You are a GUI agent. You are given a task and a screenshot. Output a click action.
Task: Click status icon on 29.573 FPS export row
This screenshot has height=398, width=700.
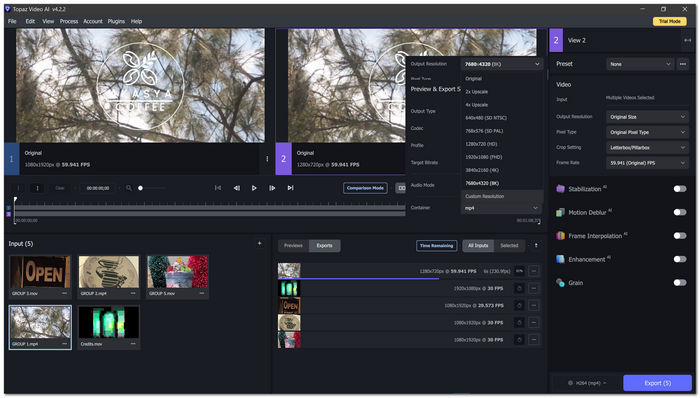coord(519,306)
